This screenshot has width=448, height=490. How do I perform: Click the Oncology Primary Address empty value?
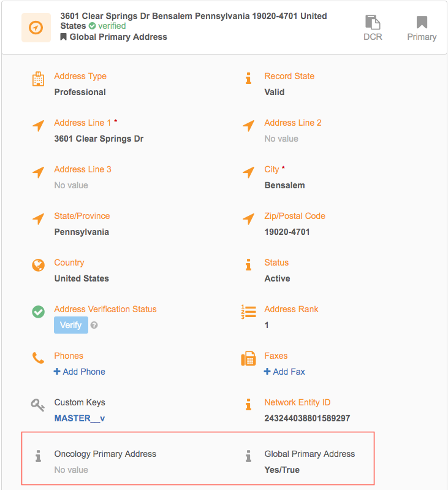click(x=71, y=470)
